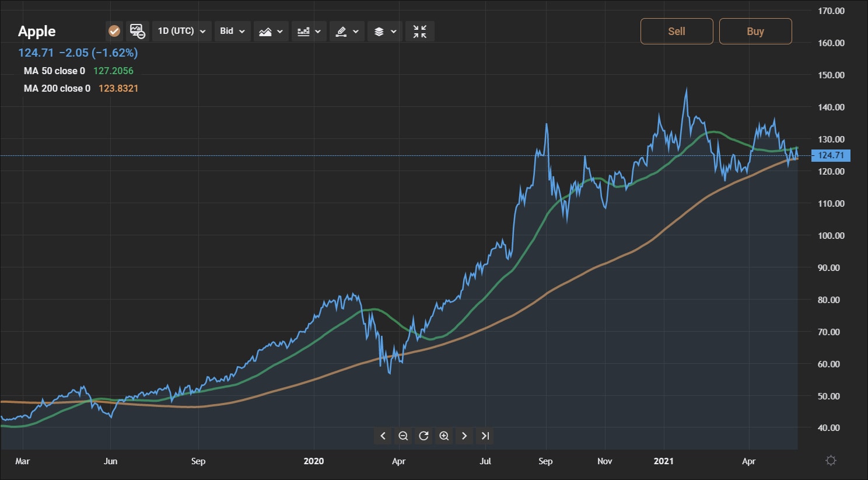Zoom in using the magnifier plus
Screen dimensions: 868x480
click(x=444, y=436)
